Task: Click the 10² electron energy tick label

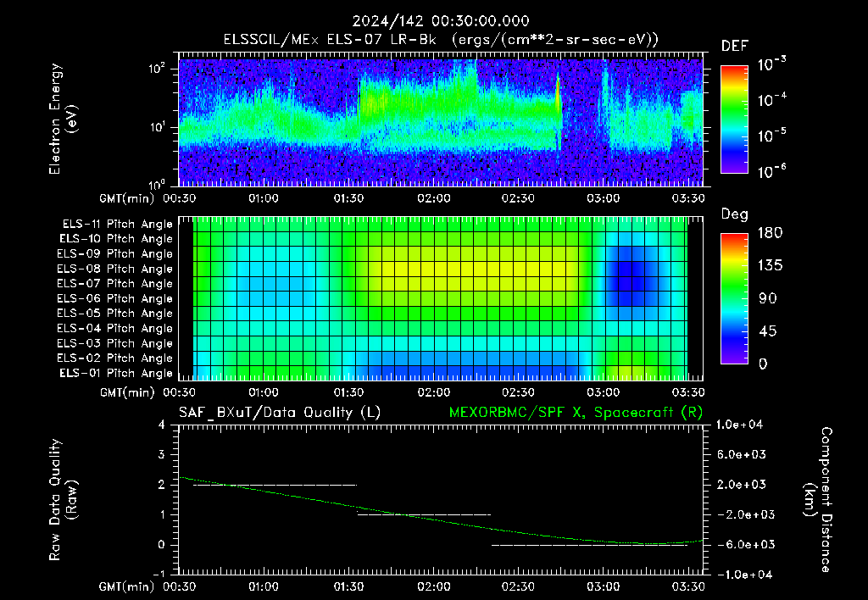Action: [x=157, y=69]
